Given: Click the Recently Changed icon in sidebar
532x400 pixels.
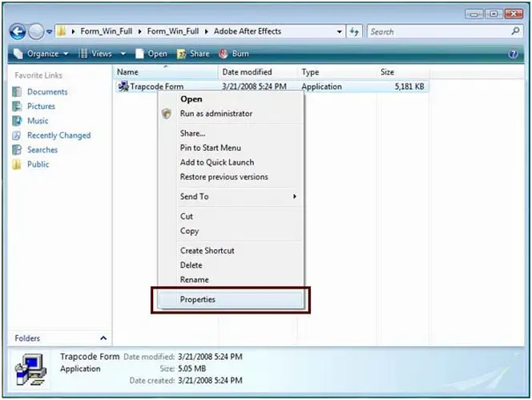Looking at the screenshot, I should coord(17,135).
